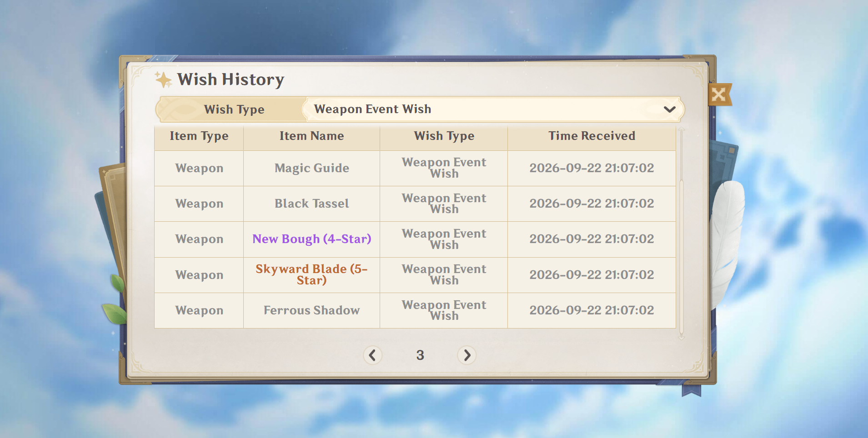This screenshot has height=438, width=868.
Task: Click the Item Type column header
Action: click(x=199, y=136)
